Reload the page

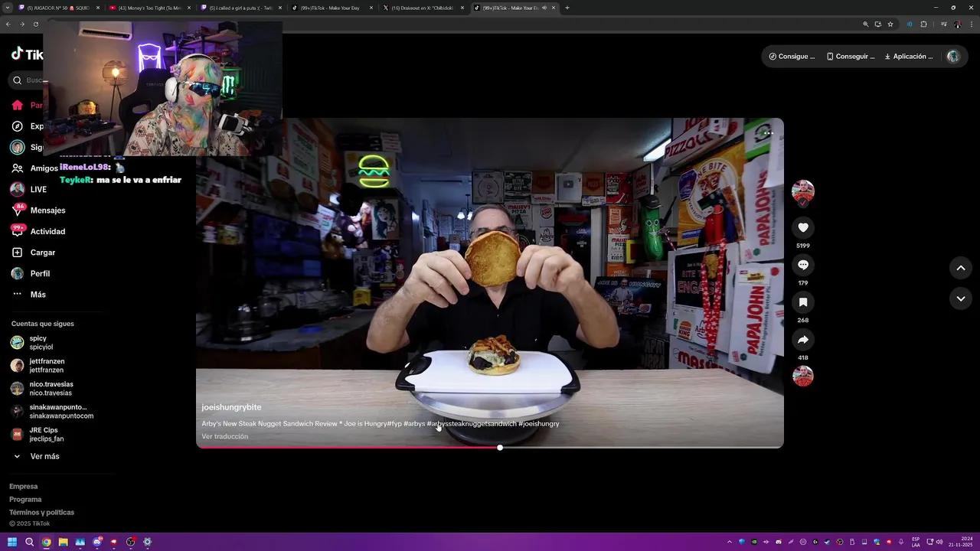pos(35,24)
